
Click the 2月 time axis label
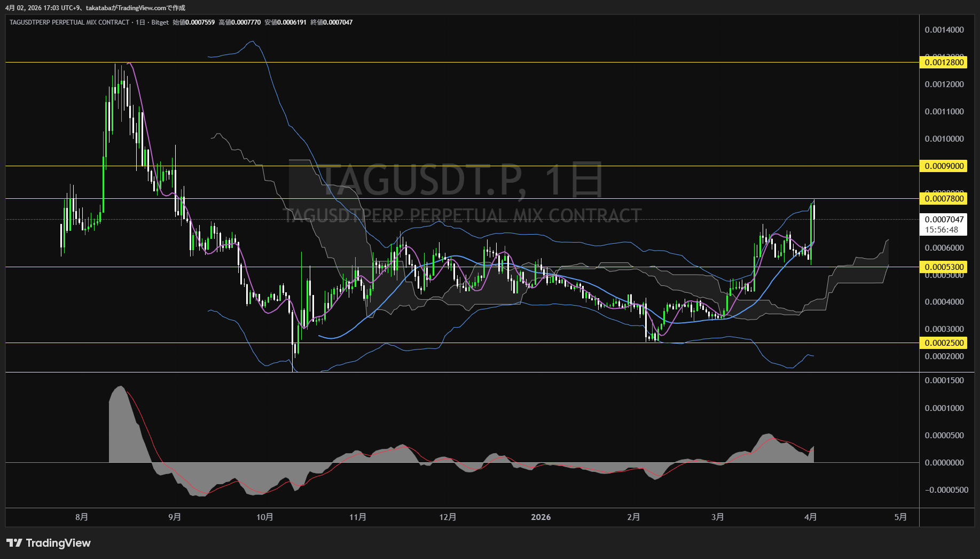coord(633,517)
